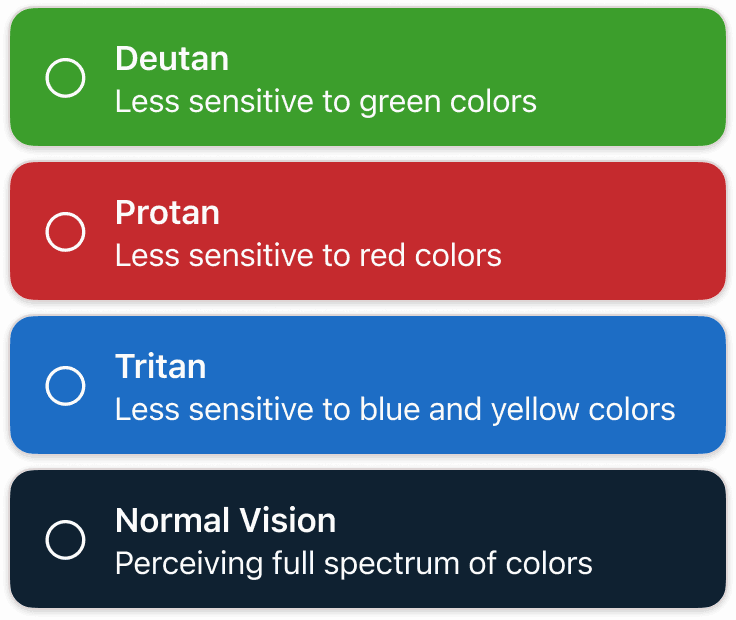Image resolution: width=736 pixels, height=620 pixels.
Task: Select the Tritan radio button
Action: tap(65, 386)
